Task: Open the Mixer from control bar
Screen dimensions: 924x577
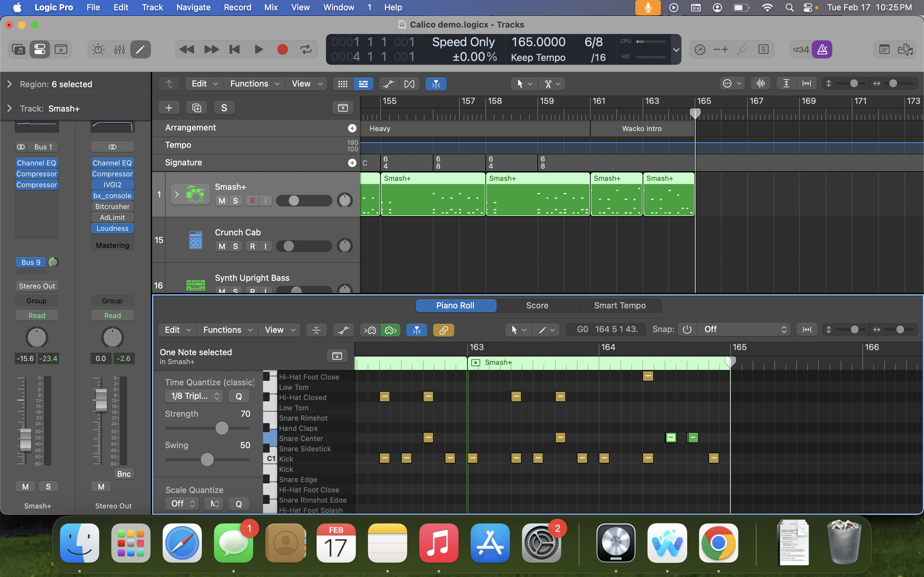Action: [x=119, y=50]
